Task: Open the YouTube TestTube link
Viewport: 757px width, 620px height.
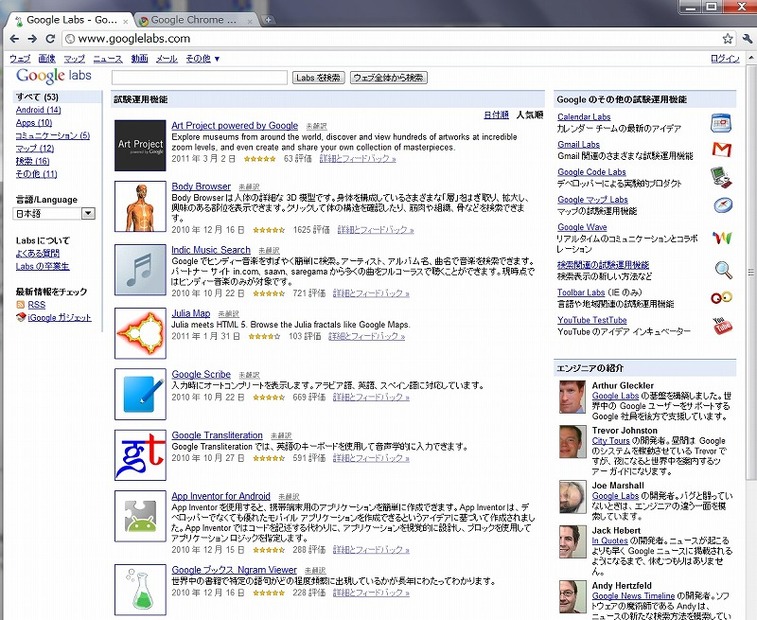Action: pos(592,320)
